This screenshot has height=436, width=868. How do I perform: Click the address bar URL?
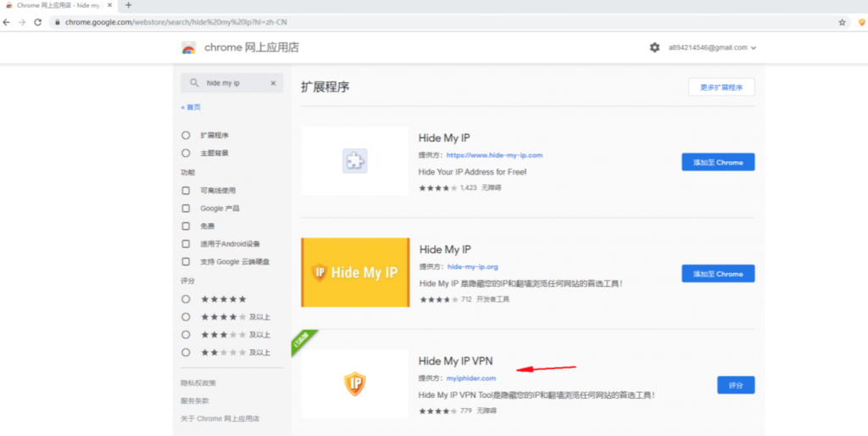pyautogui.click(x=176, y=23)
